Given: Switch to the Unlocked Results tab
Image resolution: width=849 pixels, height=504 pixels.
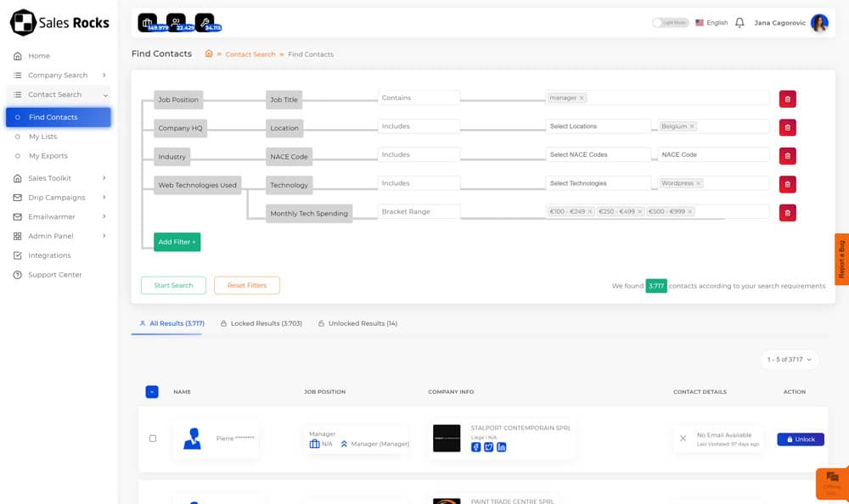Looking at the screenshot, I should tap(357, 323).
